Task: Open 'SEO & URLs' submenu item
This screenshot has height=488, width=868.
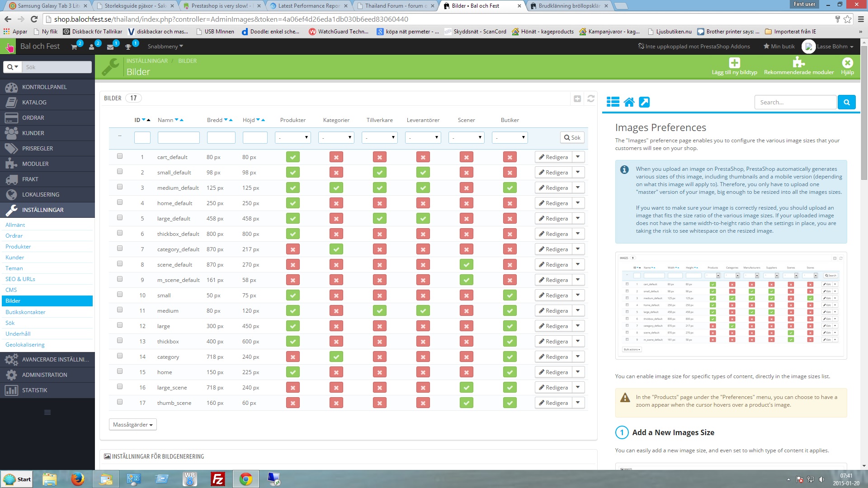Action: [x=20, y=279]
